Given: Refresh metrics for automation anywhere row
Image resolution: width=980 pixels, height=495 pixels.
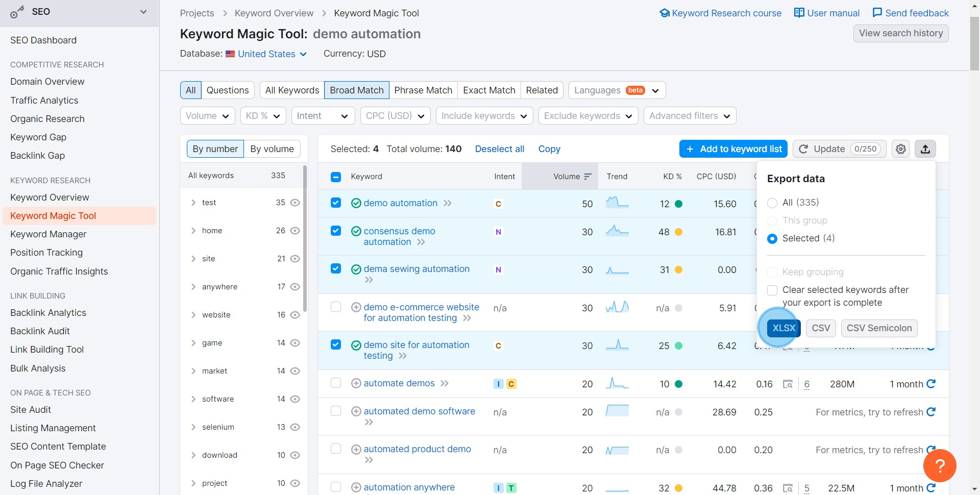Looking at the screenshot, I should click(x=931, y=488).
